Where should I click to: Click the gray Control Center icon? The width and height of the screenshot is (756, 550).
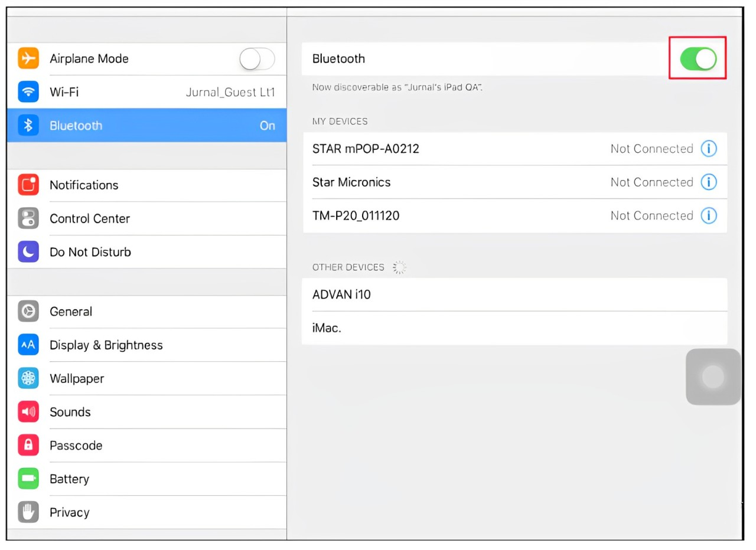[x=28, y=218]
